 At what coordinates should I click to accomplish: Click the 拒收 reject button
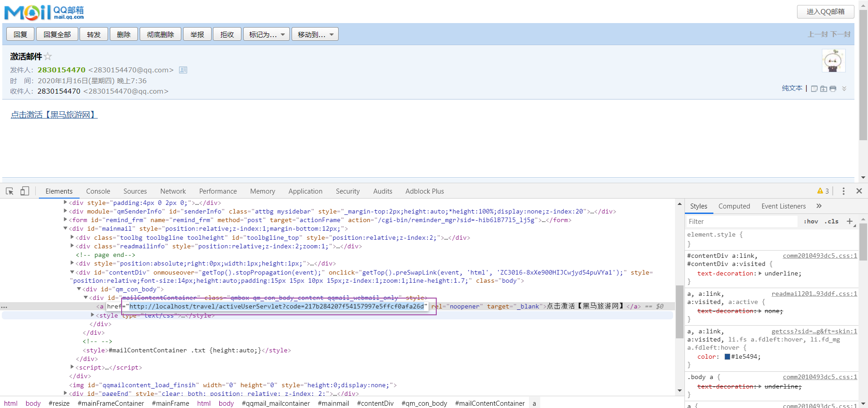coord(227,34)
